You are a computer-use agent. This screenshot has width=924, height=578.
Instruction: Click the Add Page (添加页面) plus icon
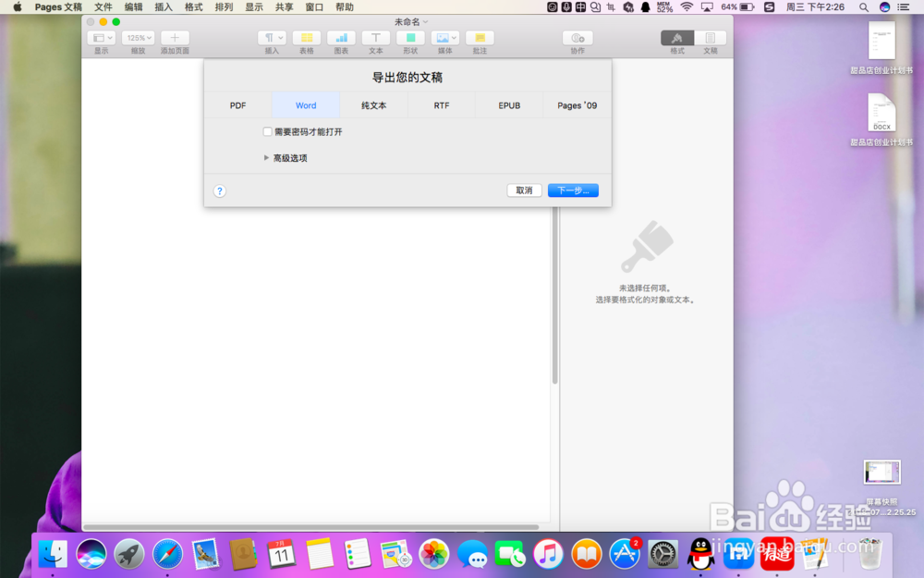coord(175,38)
